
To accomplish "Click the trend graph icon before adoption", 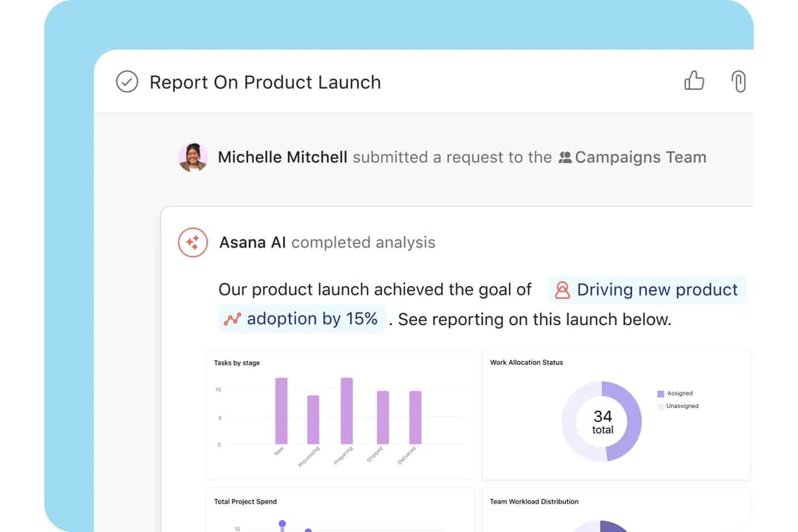I will point(232,319).
